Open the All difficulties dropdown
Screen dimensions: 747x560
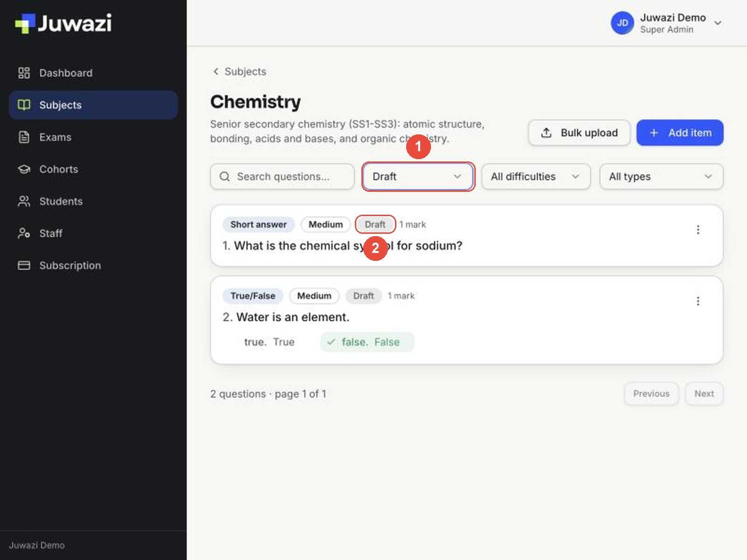[536, 176]
